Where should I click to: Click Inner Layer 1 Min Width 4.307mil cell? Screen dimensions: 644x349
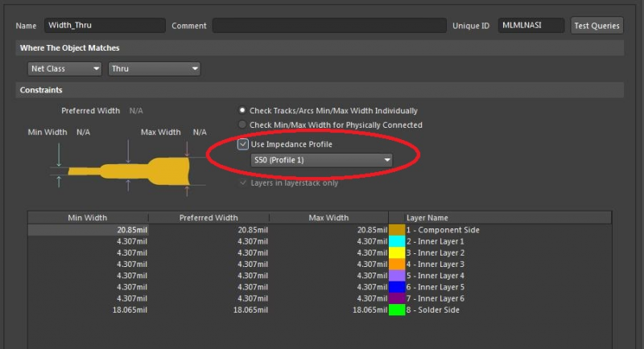coord(88,241)
